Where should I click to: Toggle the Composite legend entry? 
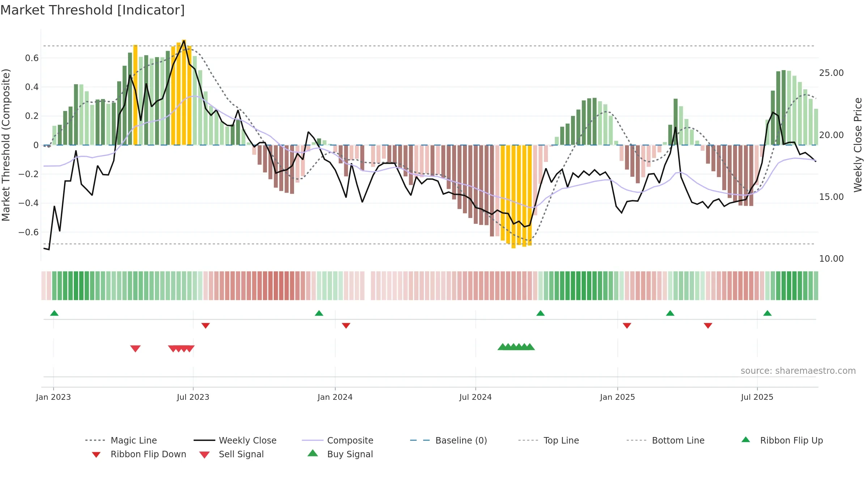point(337,440)
